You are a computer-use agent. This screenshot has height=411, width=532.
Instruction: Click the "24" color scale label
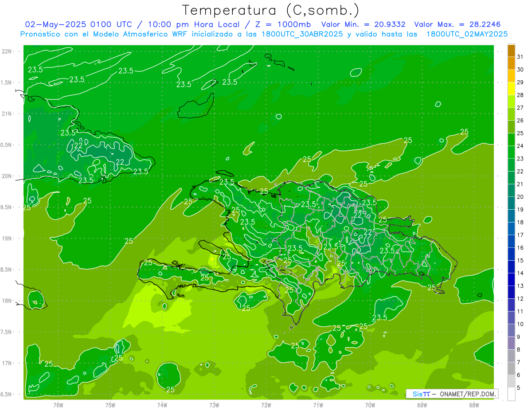pyautogui.click(x=520, y=145)
